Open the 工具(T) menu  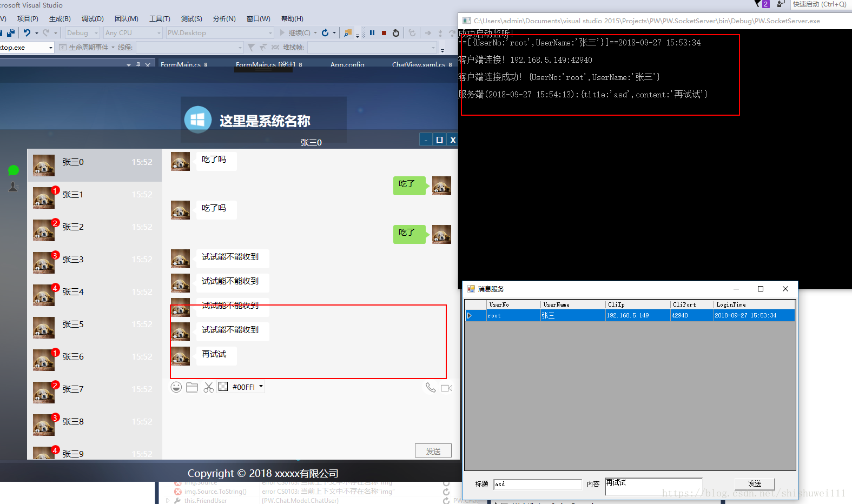pyautogui.click(x=160, y=18)
